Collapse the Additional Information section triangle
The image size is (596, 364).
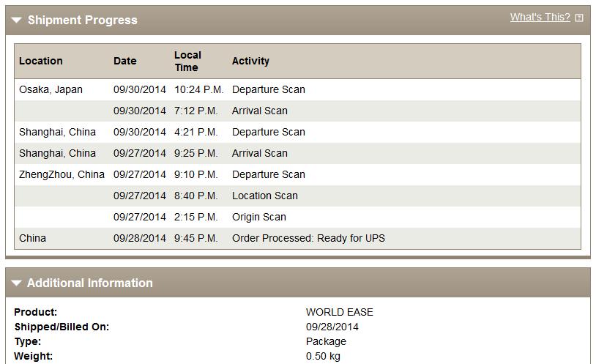[16, 283]
